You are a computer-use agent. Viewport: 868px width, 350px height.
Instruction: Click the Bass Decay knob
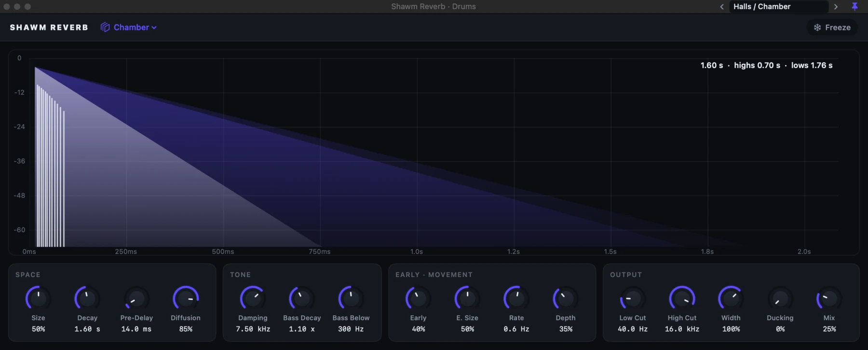click(x=302, y=298)
